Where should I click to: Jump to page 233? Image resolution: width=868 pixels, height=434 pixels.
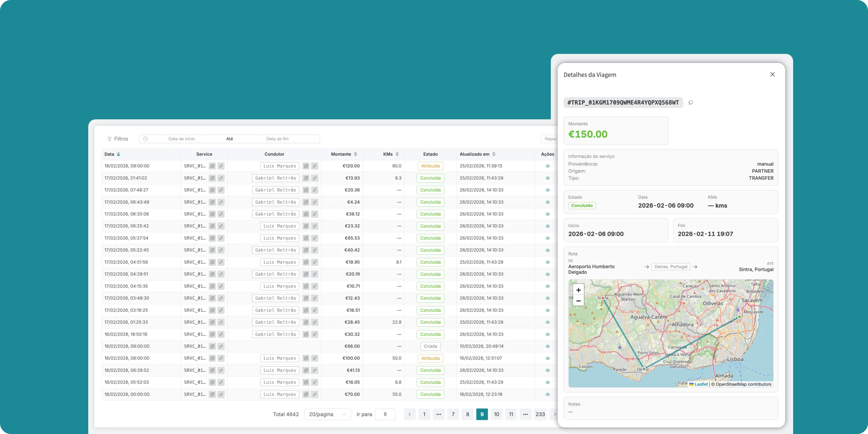coord(540,414)
